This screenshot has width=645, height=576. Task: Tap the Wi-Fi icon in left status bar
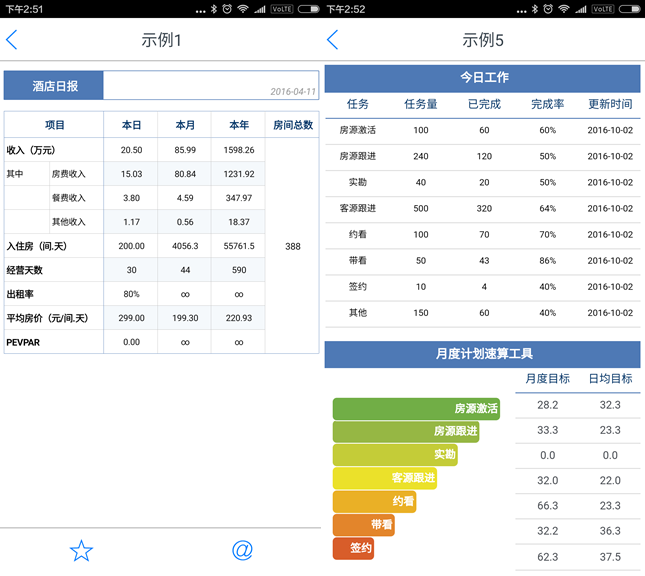pyautogui.click(x=243, y=9)
